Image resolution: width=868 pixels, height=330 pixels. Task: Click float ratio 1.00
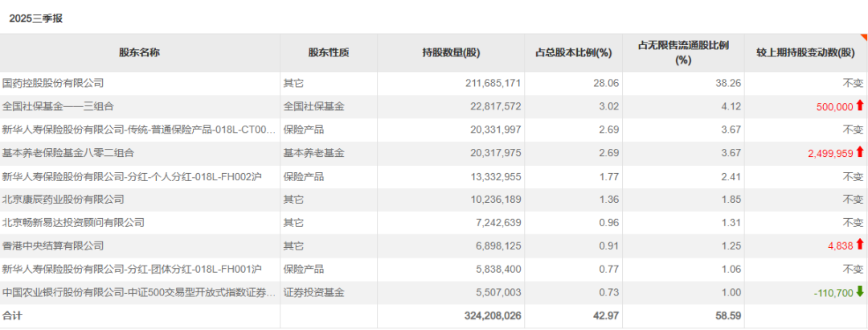733,292
